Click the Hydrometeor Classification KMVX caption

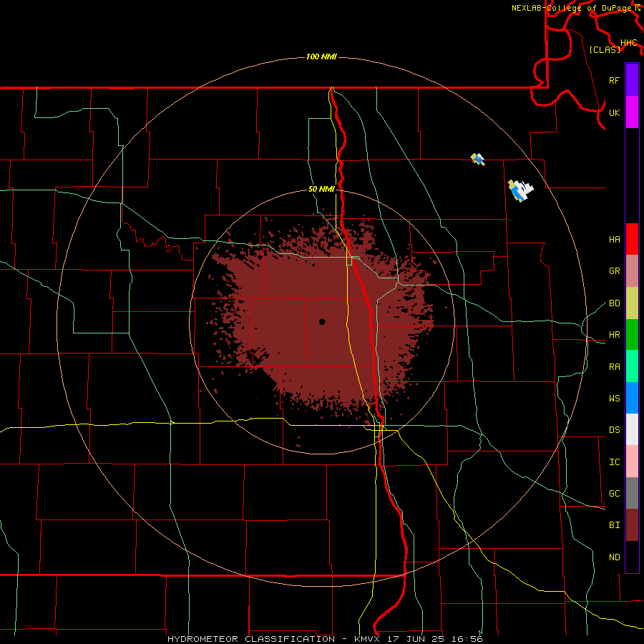click(325, 639)
